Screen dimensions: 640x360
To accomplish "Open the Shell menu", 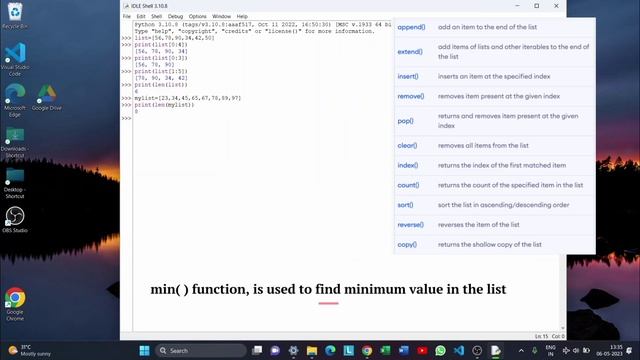I will (156, 16).
